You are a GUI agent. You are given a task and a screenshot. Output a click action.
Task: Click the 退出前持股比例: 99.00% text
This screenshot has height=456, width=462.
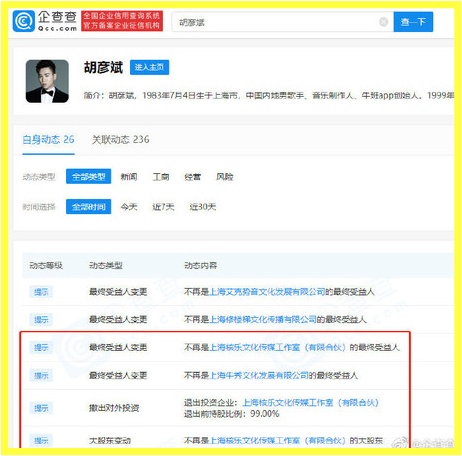[232, 414]
